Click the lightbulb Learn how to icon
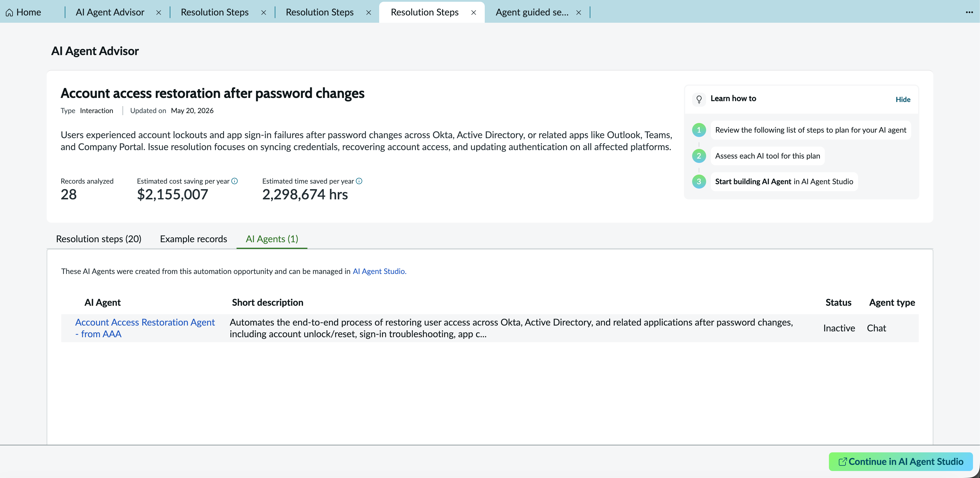The width and height of the screenshot is (980, 478). [x=699, y=99]
